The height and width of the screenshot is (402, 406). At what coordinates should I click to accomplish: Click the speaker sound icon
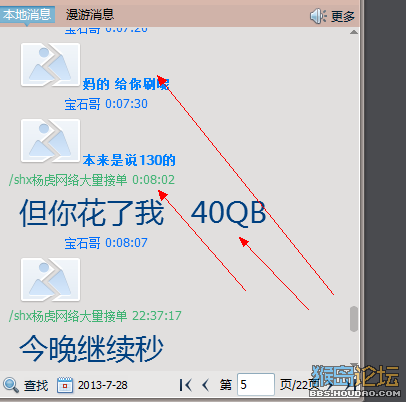[318, 16]
